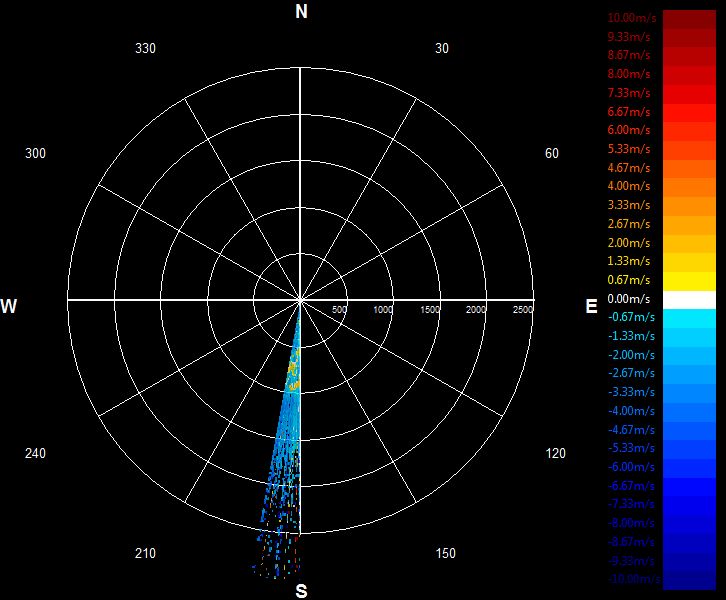The width and height of the screenshot is (726, 600).
Task: Click the -0.67m/s legend label
Action: click(632, 317)
